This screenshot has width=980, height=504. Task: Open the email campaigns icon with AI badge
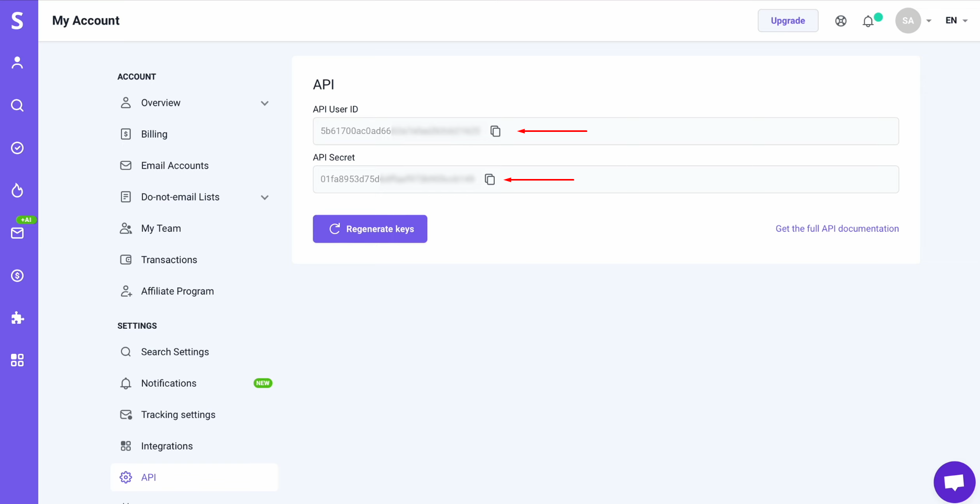(17, 233)
